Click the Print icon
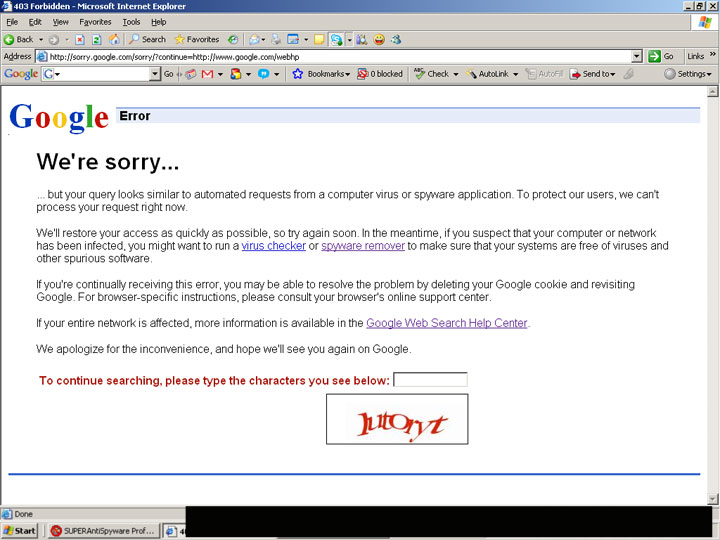The image size is (720, 540). pos(276,40)
